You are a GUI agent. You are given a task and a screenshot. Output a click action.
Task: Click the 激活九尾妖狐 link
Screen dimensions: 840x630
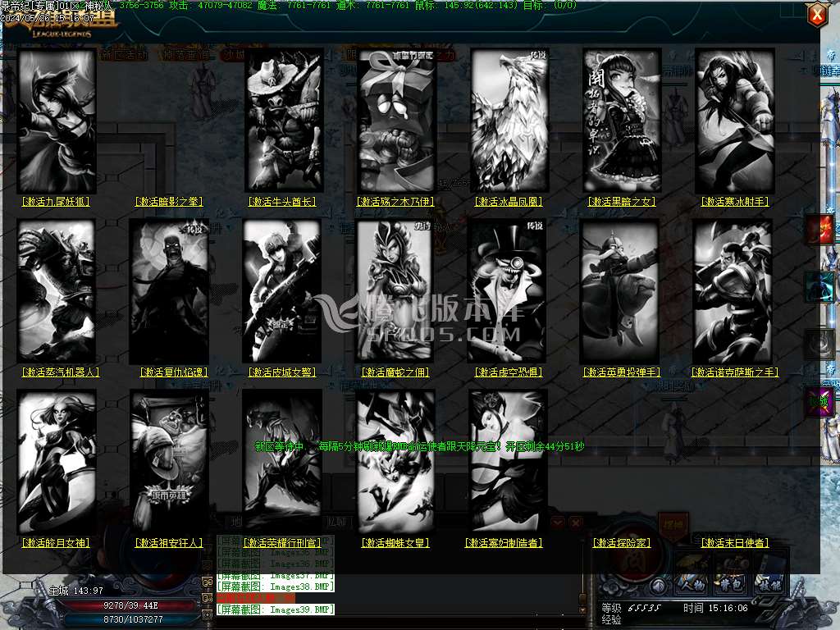(x=56, y=202)
